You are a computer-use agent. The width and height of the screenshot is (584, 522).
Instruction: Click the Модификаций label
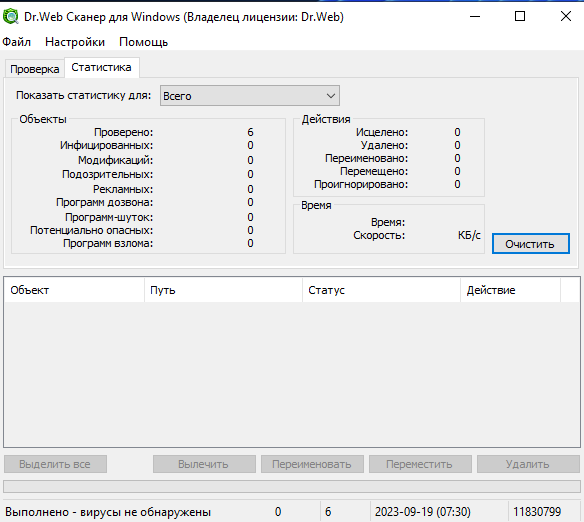point(115,160)
